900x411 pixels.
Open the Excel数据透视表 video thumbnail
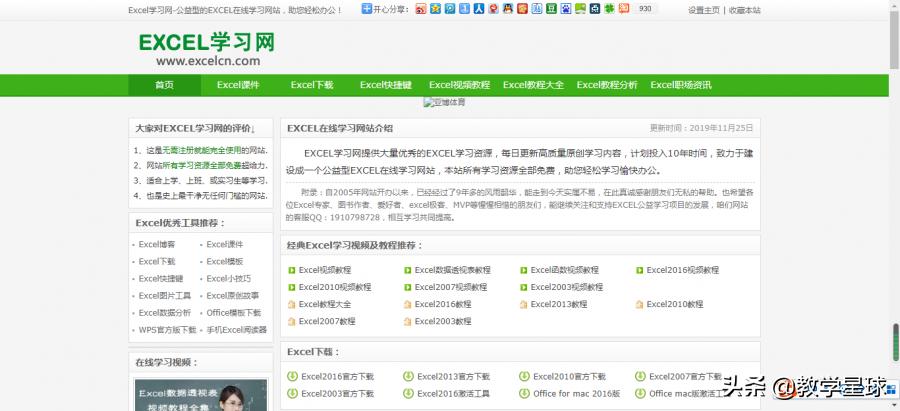point(201,395)
